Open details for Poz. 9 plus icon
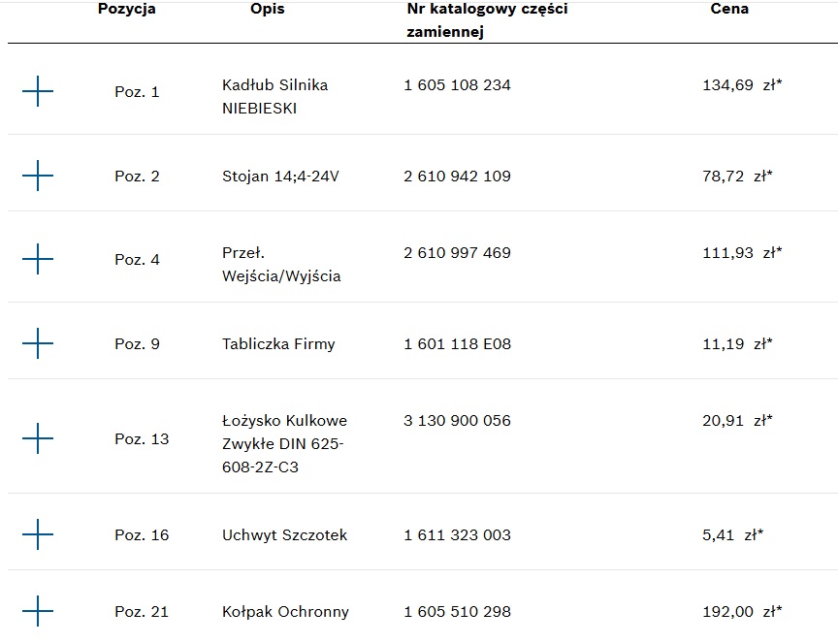Image resolution: width=838 pixels, height=644 pixels. click(x=38, y=343)
